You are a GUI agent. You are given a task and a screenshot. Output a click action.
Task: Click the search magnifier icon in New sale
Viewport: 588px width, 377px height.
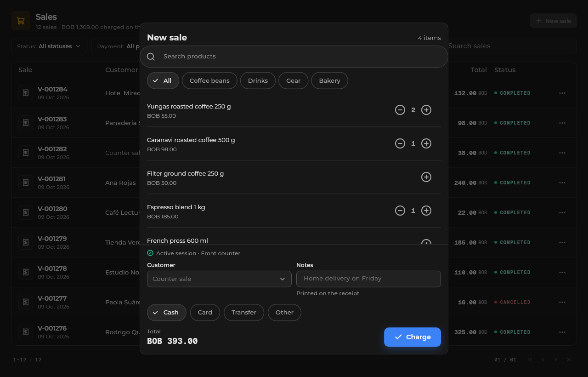point(151,57)
